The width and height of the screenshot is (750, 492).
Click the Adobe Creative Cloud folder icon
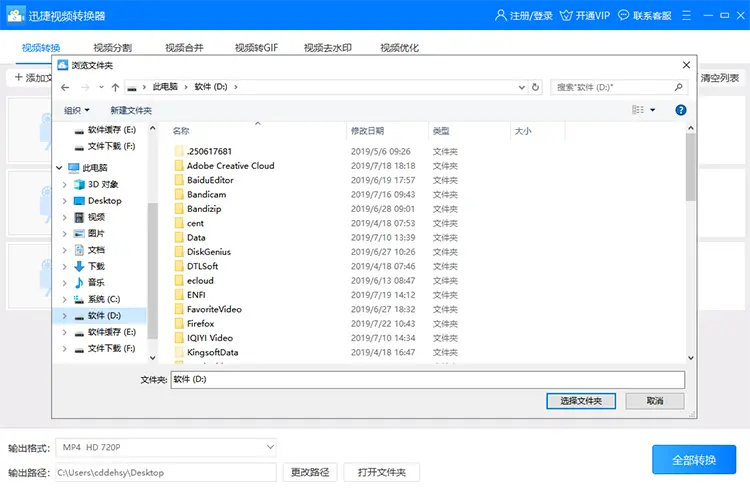(x=179, y=166)
